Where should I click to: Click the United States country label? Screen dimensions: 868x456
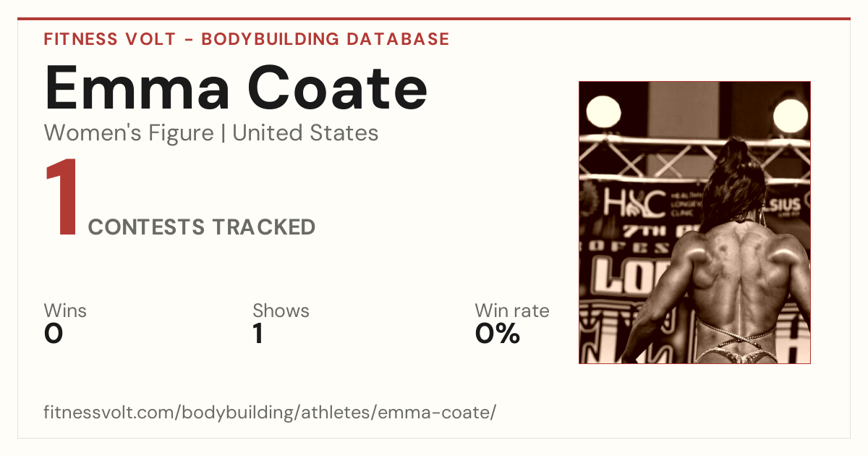305,133
